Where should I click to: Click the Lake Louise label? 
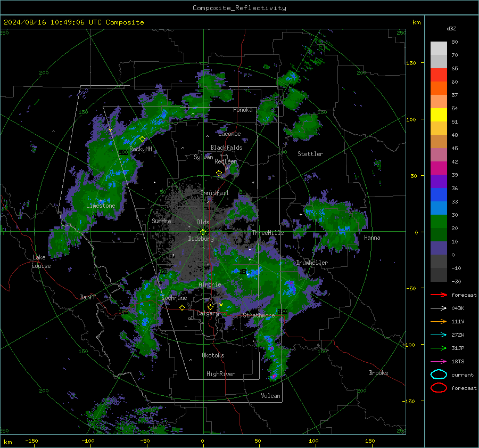click(x=42, y=262)
